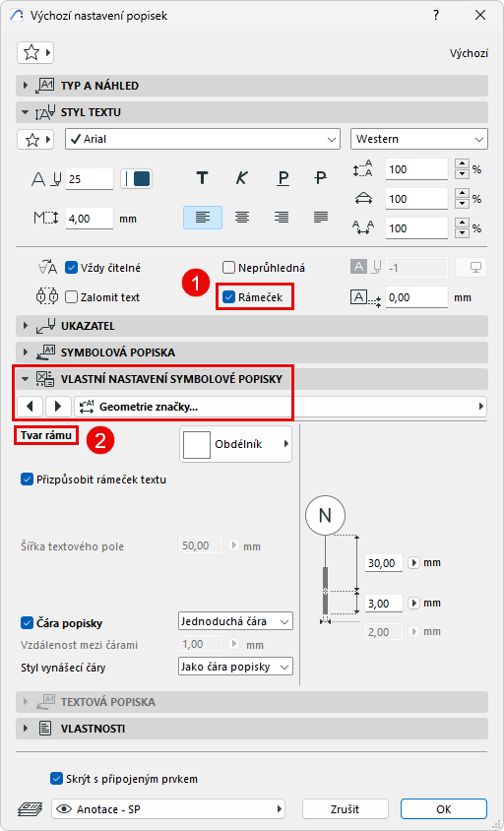The image size is (504, 831).
Task: Open Arial font dropdown
Action: (x=203, y=140)
